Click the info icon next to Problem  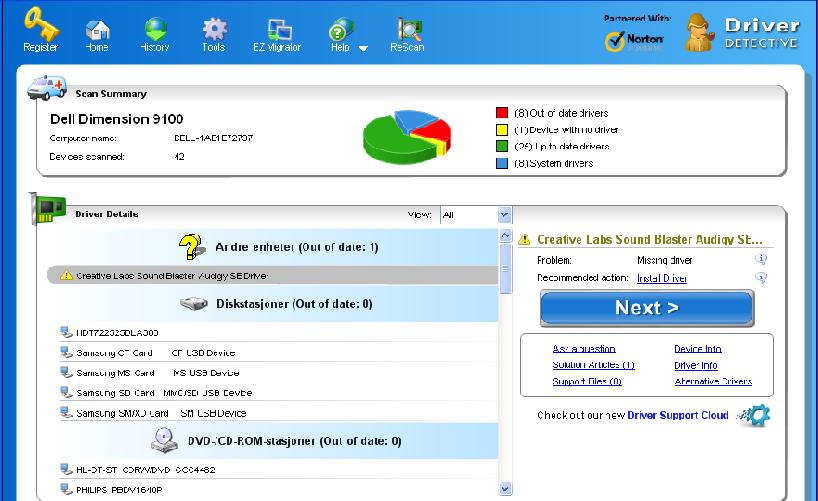(x=762, y=259)
